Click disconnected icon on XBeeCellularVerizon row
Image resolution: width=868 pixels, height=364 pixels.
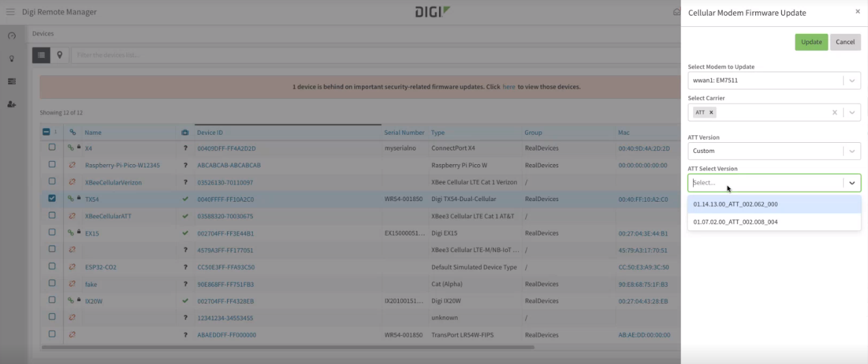point(72,182)
